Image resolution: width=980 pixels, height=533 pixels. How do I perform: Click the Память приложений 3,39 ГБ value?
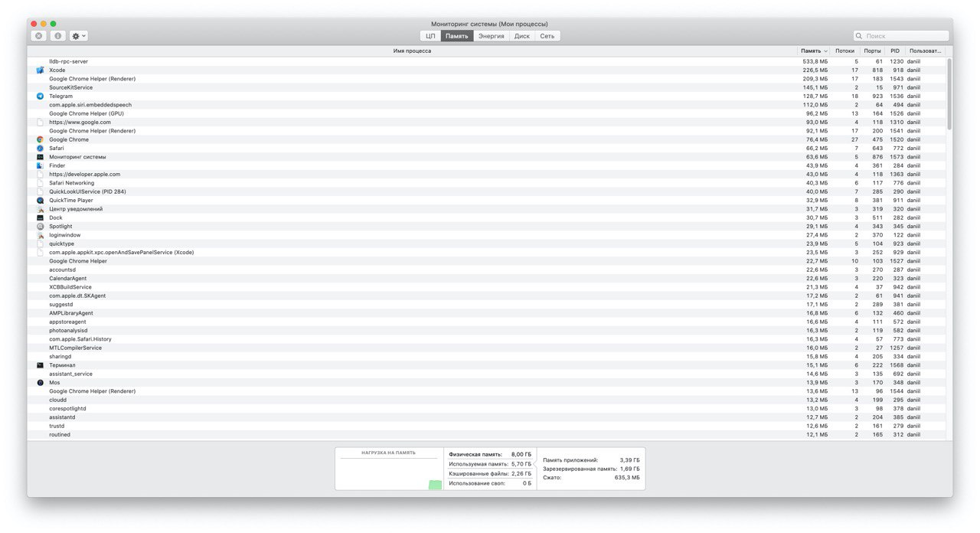coord(631,460)
